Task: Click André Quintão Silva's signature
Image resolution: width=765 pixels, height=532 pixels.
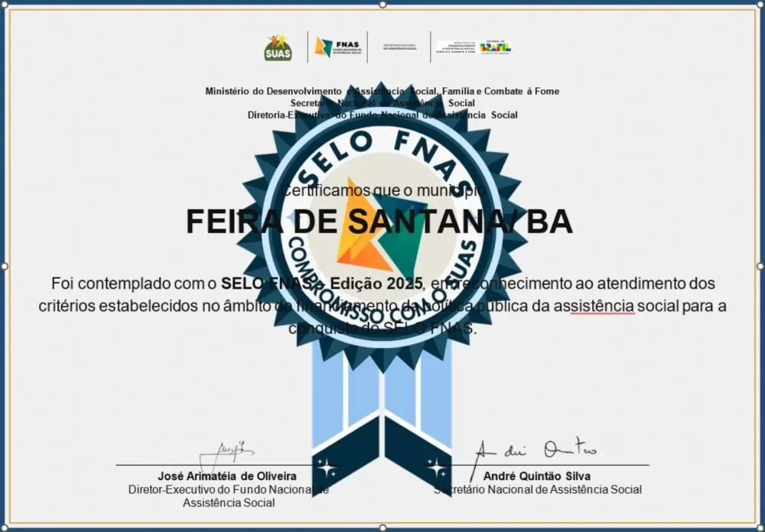Action: tap(538, 447)
